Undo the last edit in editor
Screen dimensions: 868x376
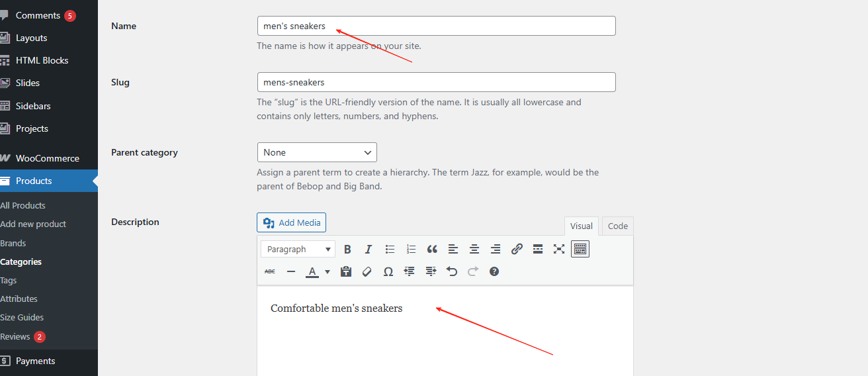pos(452,271)
